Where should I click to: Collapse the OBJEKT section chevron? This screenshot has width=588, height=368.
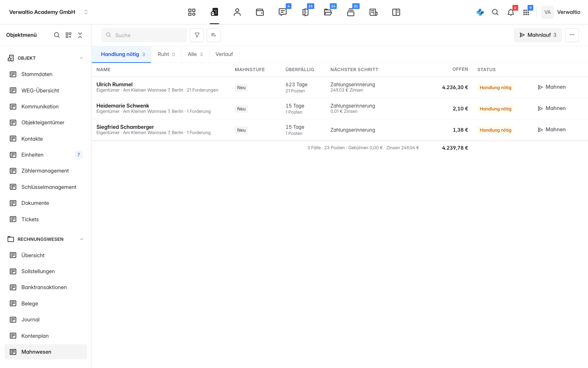click(x=82, y=58)
